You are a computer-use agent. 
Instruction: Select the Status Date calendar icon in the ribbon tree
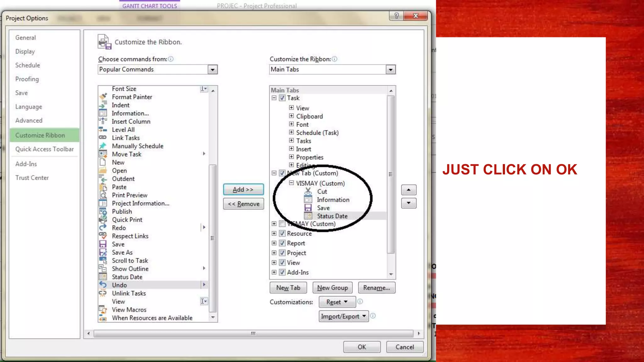tap(308, 216)
